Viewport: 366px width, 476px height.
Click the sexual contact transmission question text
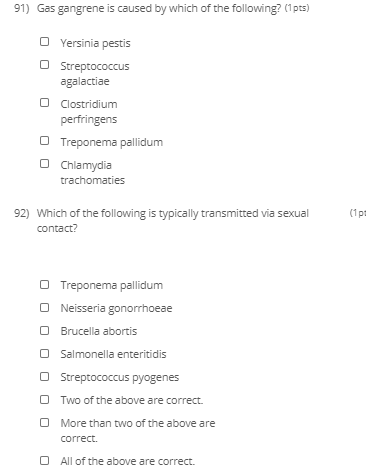tap(173, 221)
